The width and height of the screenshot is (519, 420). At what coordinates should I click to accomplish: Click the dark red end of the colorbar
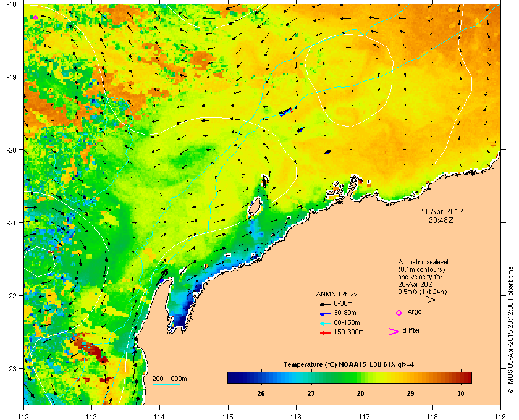coord(467,377)
